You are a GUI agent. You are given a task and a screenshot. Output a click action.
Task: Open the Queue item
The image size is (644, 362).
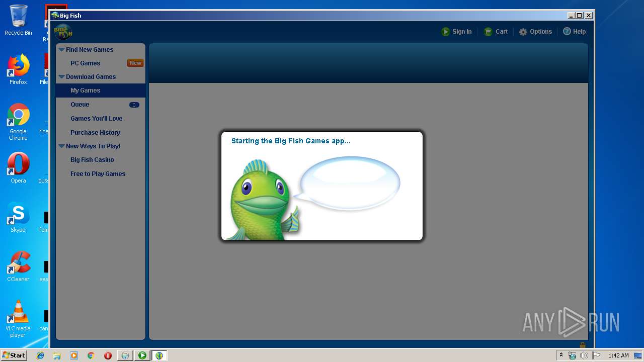pyautogui.click(x=80, y=105)
